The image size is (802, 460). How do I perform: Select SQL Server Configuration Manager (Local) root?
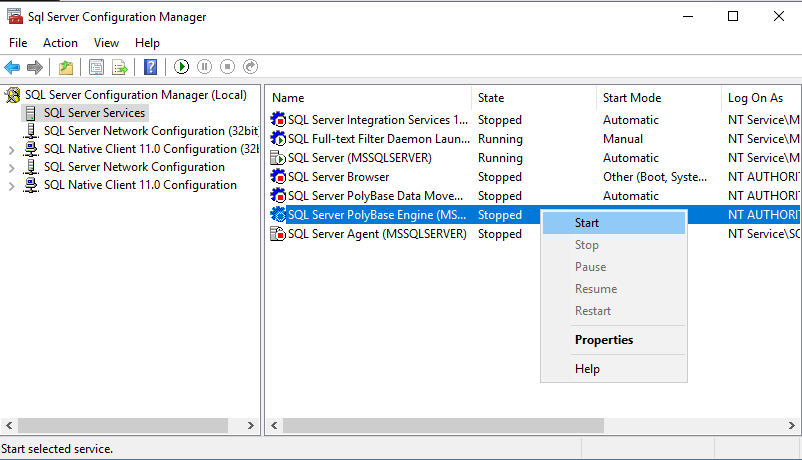(x=136, y=95)
